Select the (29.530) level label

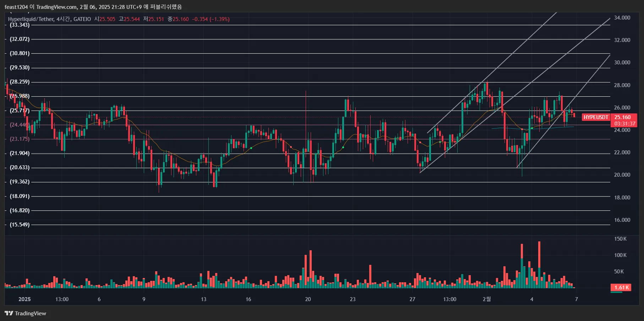pos(20,68)
